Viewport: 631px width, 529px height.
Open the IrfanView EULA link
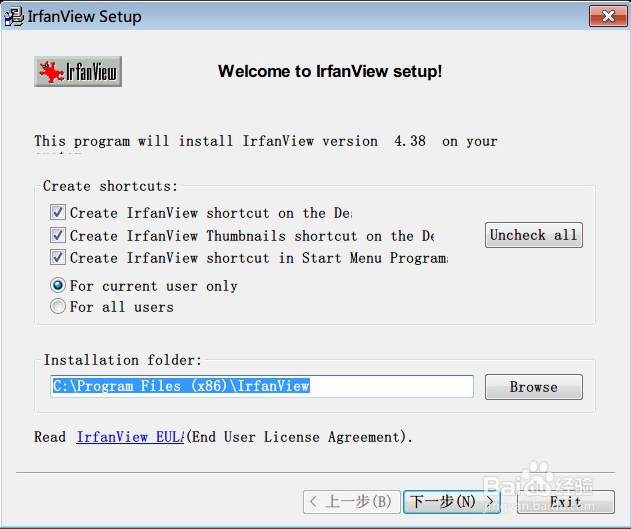(130, 437)
